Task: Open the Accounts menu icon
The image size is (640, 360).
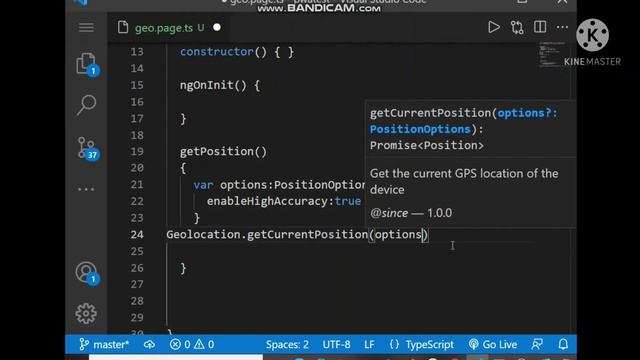Action: (87, 273)
